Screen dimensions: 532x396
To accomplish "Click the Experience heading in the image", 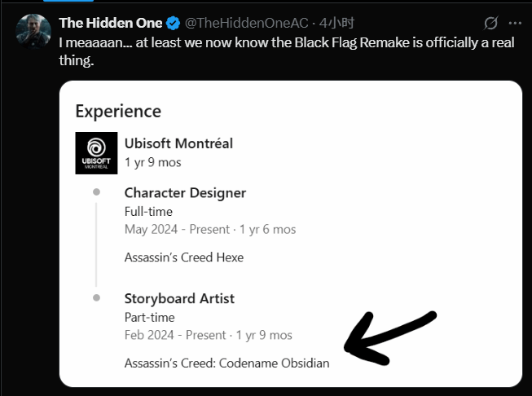I will 118,111.
